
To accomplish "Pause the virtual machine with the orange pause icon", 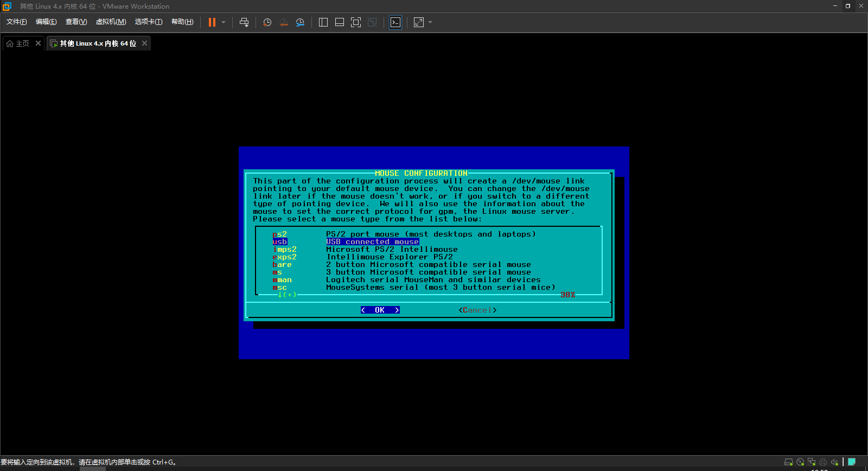I will coord(212,22).
